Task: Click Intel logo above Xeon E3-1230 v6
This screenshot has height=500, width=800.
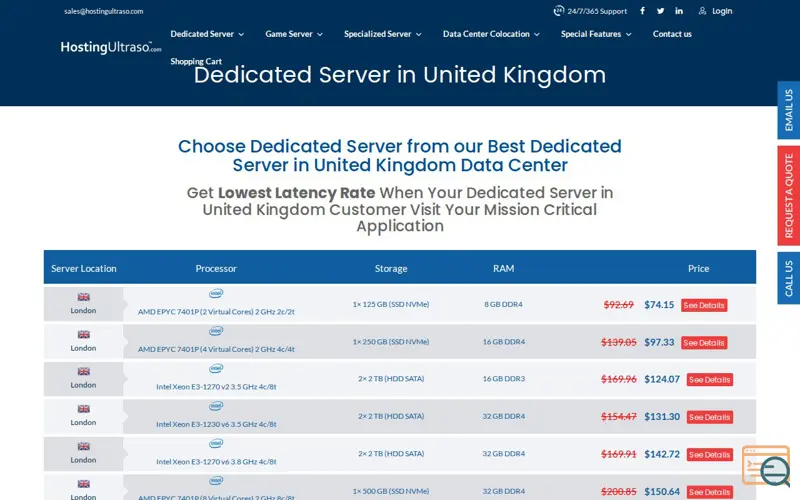Action: (216, 406)
